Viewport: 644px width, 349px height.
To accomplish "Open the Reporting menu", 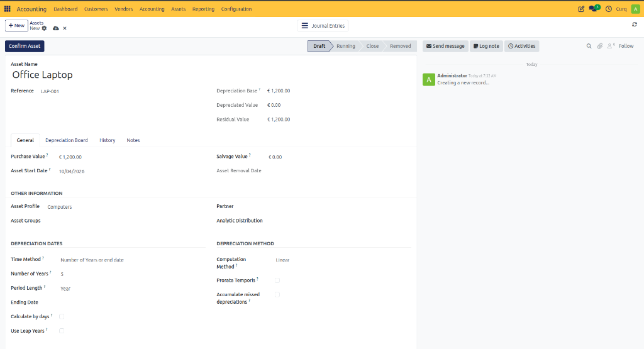I will [x=203, y=9].
